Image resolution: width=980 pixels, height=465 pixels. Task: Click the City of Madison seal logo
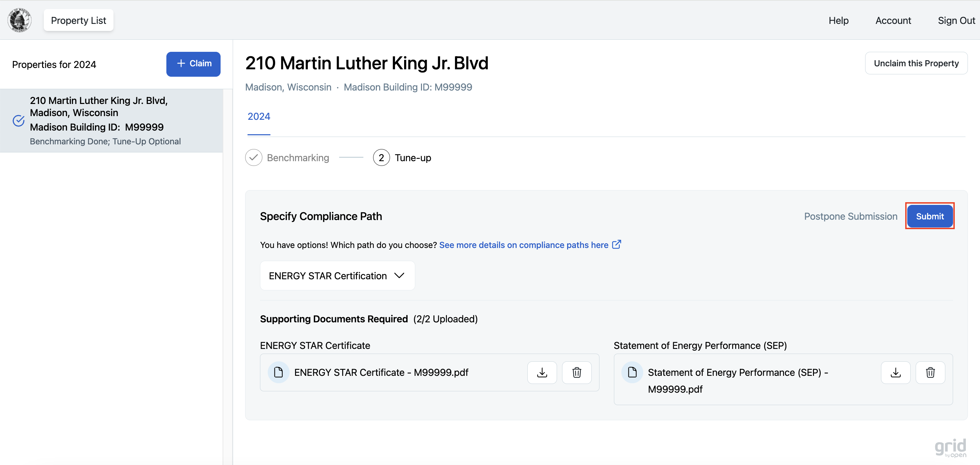(x=20, y=20)
